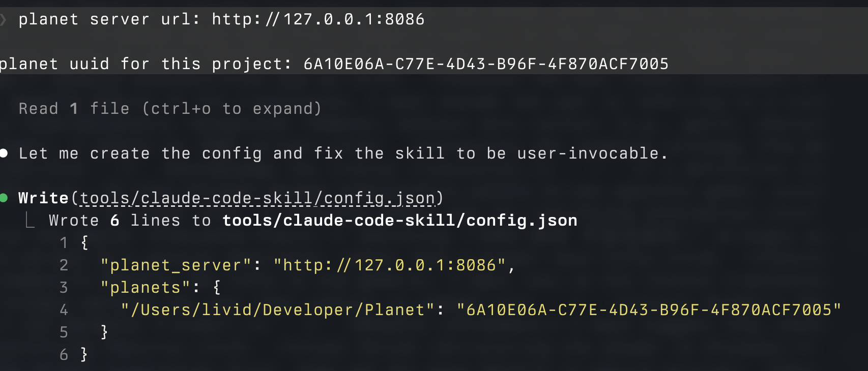Click the "http://127.0.0.1:8086" JSON value
868x371 pixels.
(389, 265)
